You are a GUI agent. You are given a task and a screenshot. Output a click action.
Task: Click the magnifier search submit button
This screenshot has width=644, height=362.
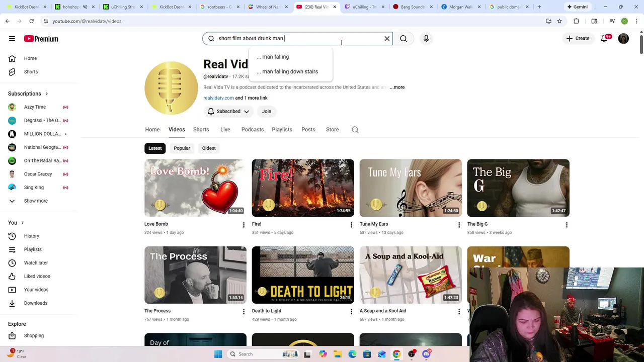(x=404, y=38)
